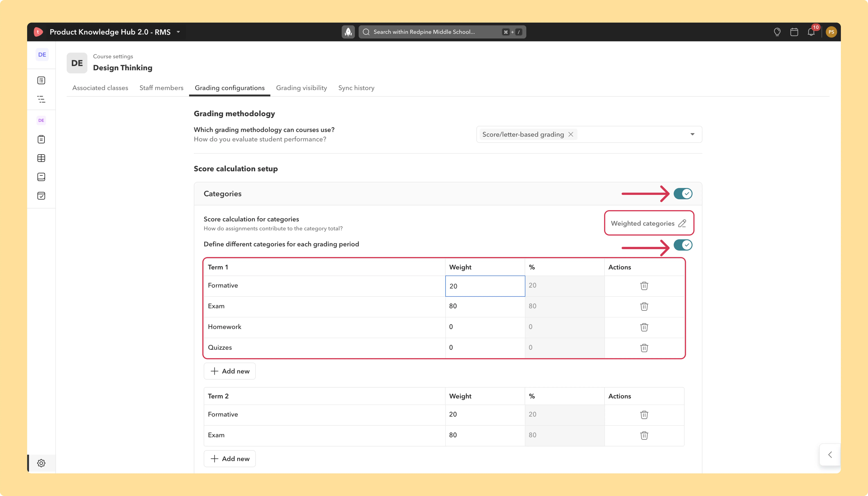Open the Sync history tab
The height and width of the screenshot is (496, 868).
click(x=356, y=88)
